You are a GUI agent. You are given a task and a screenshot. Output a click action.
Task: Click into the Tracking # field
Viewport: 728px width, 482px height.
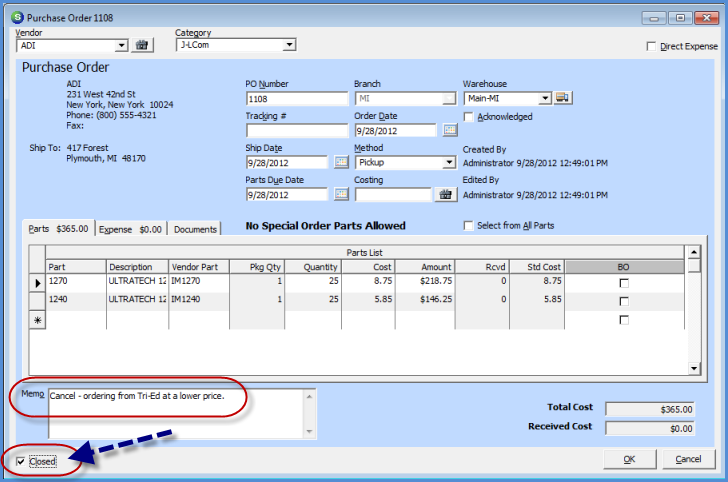[x=296, y=130]
